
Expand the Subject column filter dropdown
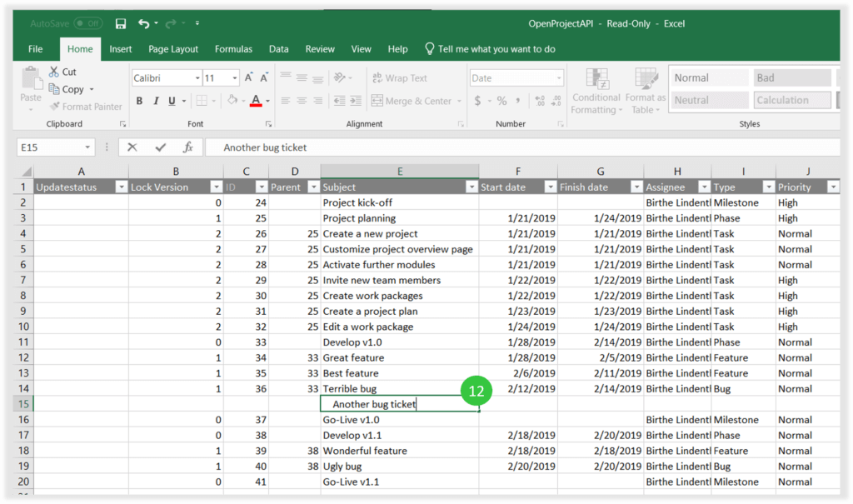click(x=471, y=187)
